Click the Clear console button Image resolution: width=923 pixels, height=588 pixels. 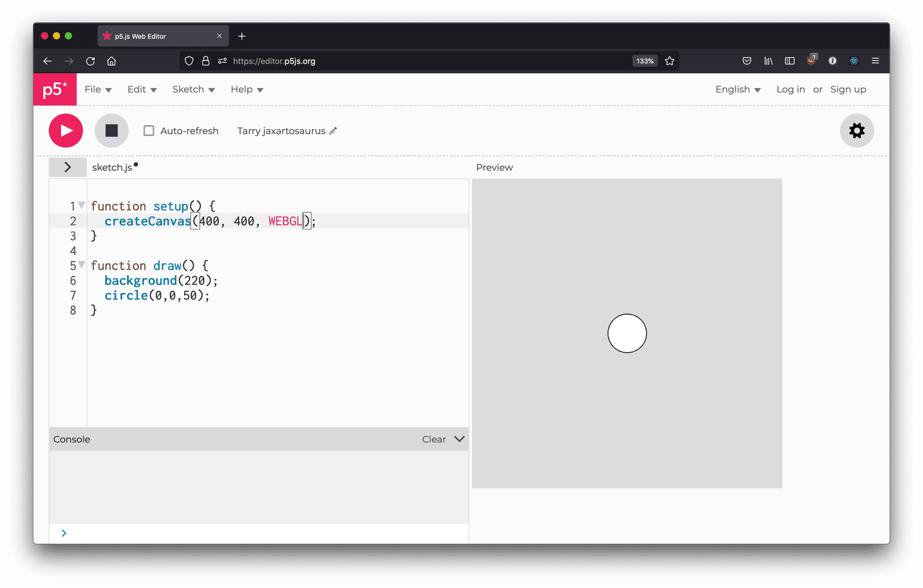point(433,439)
